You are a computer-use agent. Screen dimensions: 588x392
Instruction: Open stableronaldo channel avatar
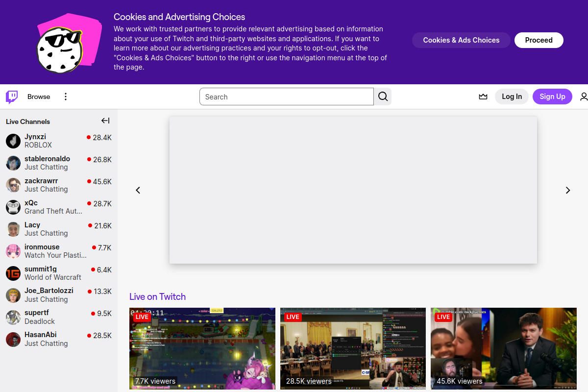pos(13,163)
